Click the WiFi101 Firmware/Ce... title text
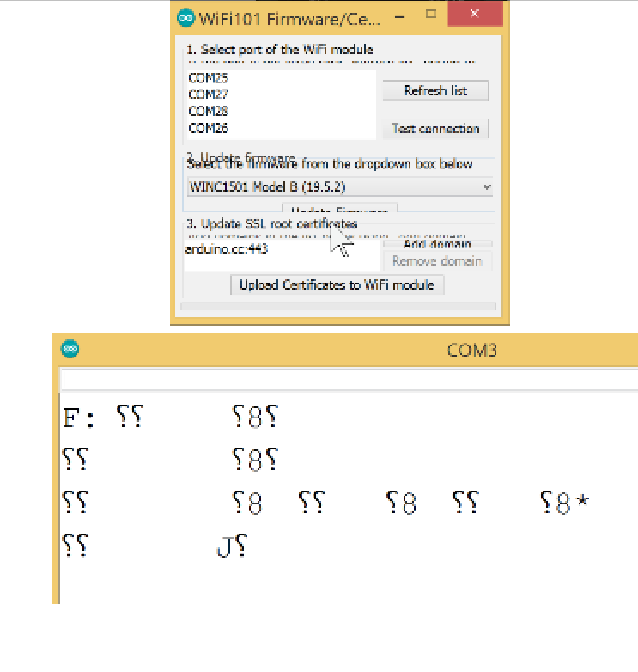Image resolution: width=638 pixels, height=672 pixels. click(289, 19)
